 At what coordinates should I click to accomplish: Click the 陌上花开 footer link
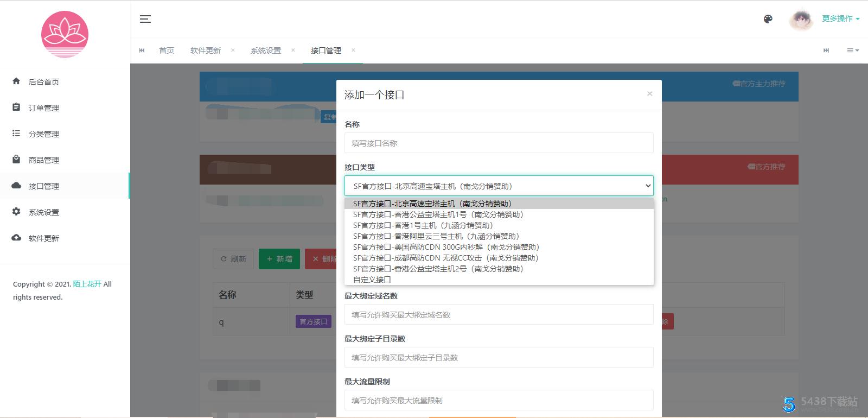[87, 284]
